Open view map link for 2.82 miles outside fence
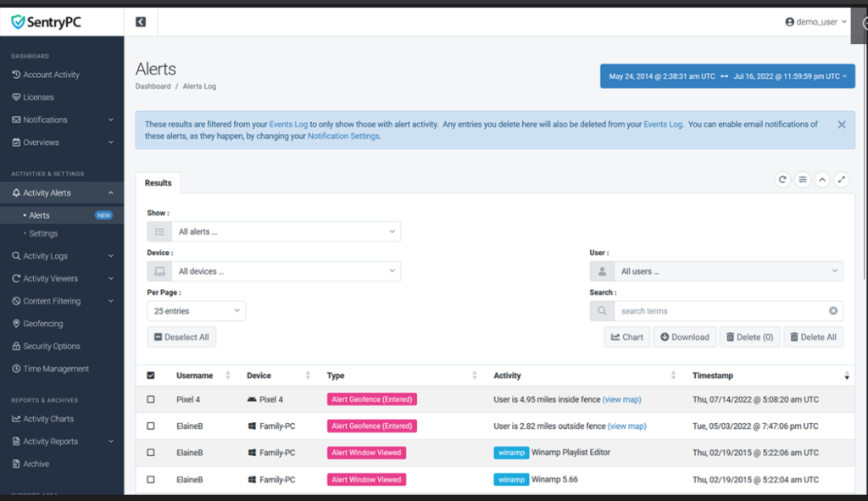 626,426
